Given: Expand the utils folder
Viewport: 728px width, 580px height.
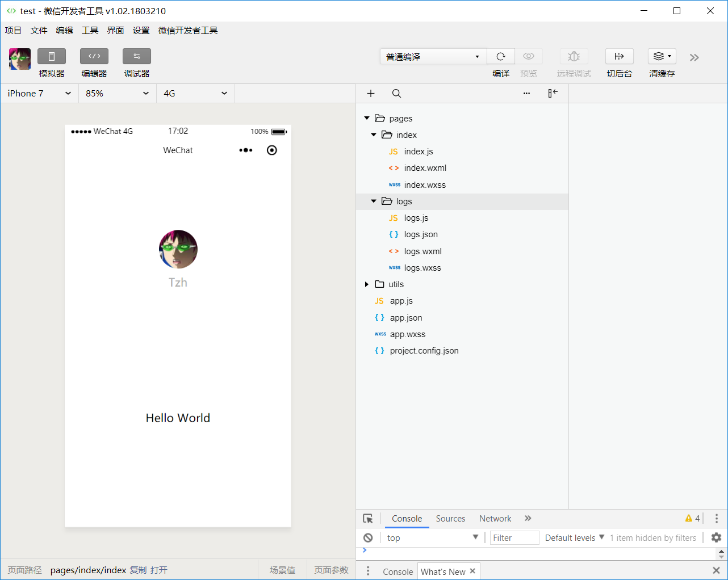Looking at the screenshot, I should point(367,284).
